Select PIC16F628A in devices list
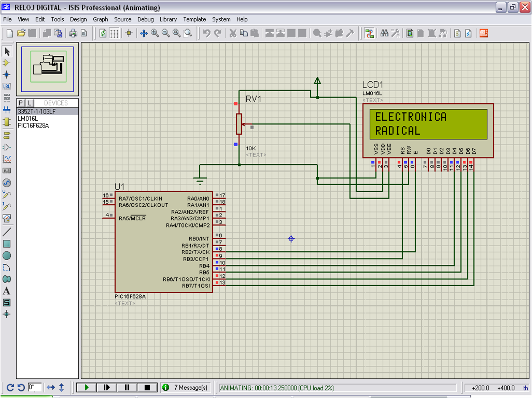The height and width of the screenshot is (398, 532). pos(48,126)
